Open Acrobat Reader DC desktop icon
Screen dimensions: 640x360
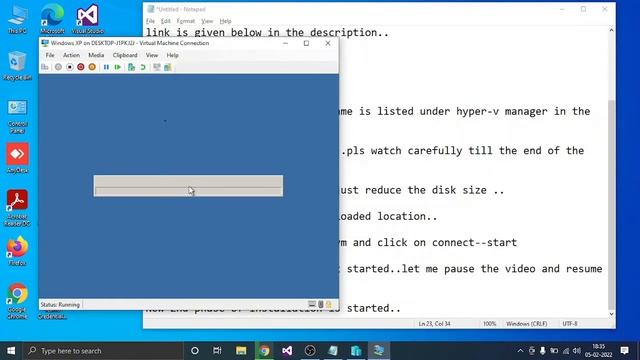(x=17, y=208)
